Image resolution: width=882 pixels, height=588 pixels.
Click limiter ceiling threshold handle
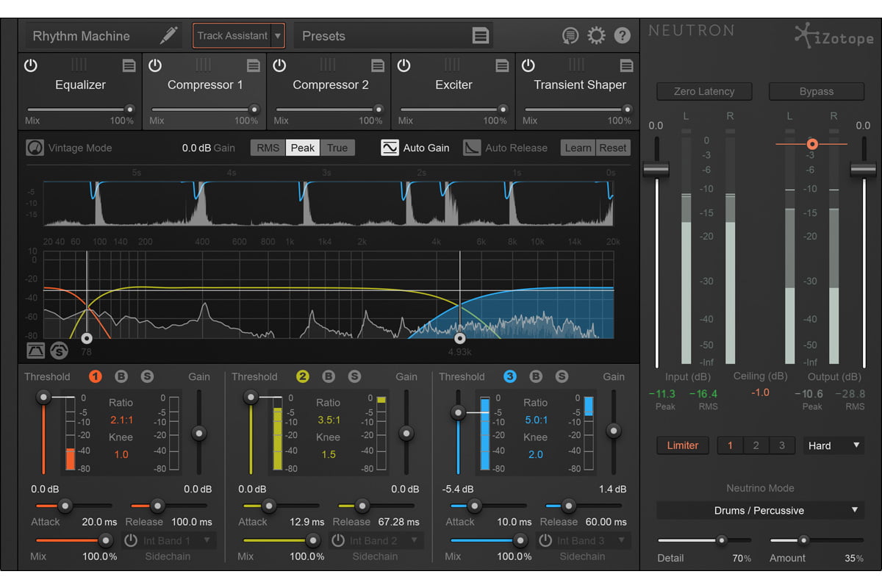(812, 144)
